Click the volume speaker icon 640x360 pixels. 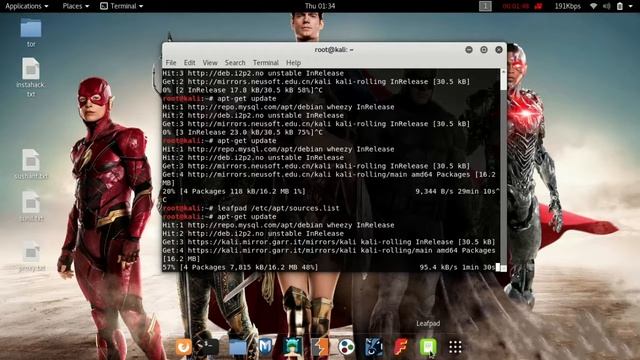point(607,6)
